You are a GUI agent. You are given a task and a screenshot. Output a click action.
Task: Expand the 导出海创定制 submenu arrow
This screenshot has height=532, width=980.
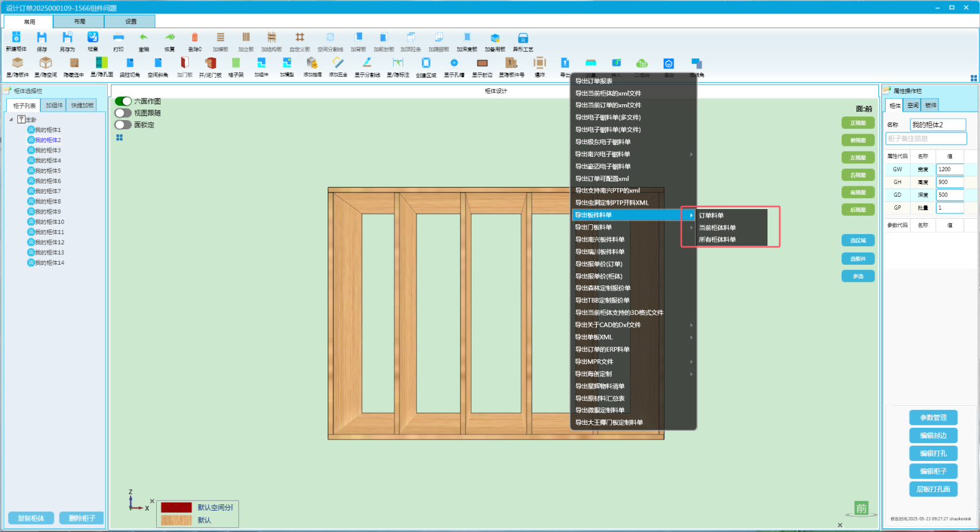(692, 374)
